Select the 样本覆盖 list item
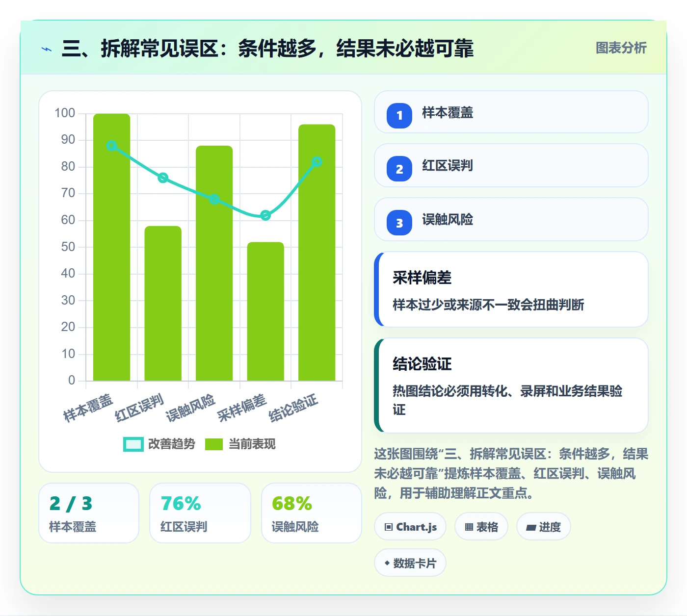687x616 pixels. coord(511,112)
